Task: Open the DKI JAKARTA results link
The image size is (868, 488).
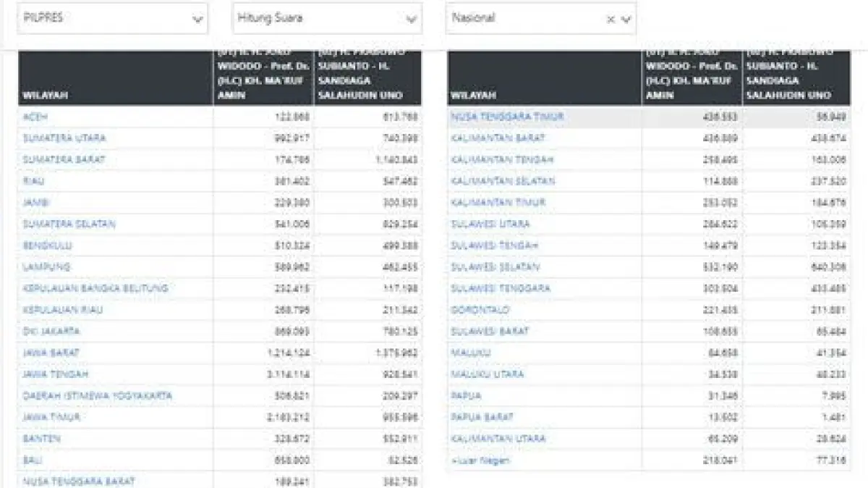Action: pyautogui.click(x=51, y=331)
